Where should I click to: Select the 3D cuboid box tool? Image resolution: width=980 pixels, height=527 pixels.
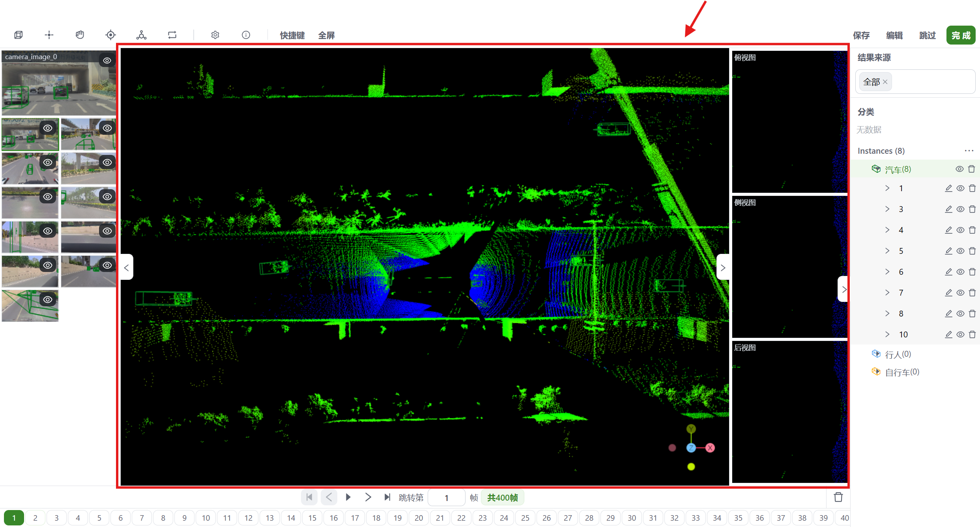pos(19,35)
